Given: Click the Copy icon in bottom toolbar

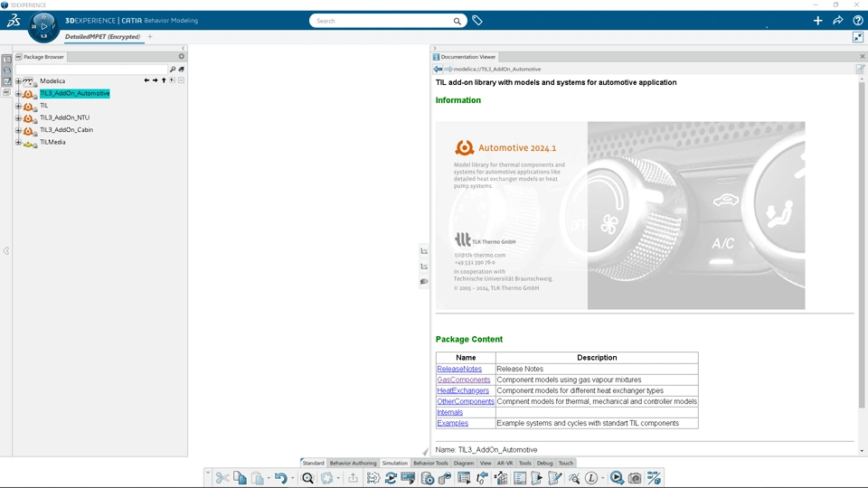Looking at the screenshot, I should (x=241, y=478).
